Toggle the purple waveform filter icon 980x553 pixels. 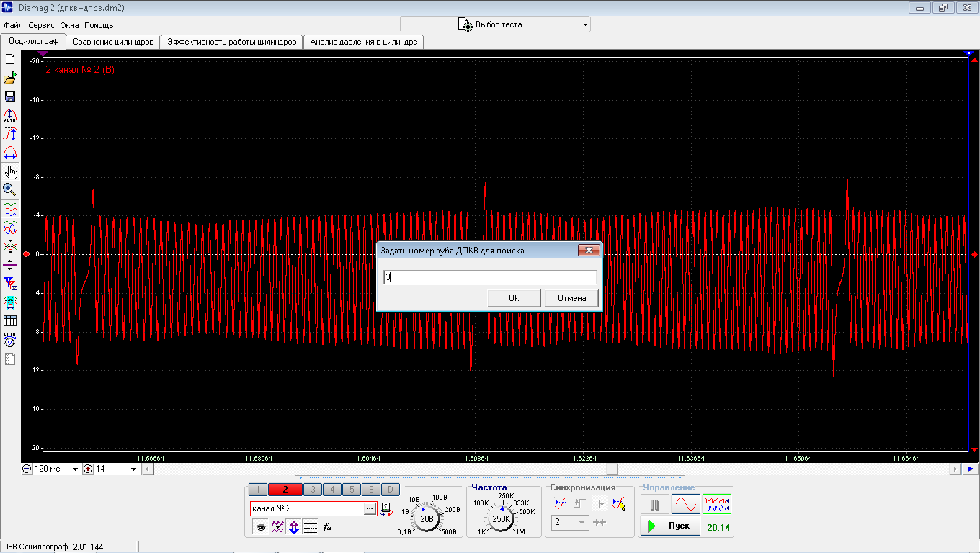[277, 527]
